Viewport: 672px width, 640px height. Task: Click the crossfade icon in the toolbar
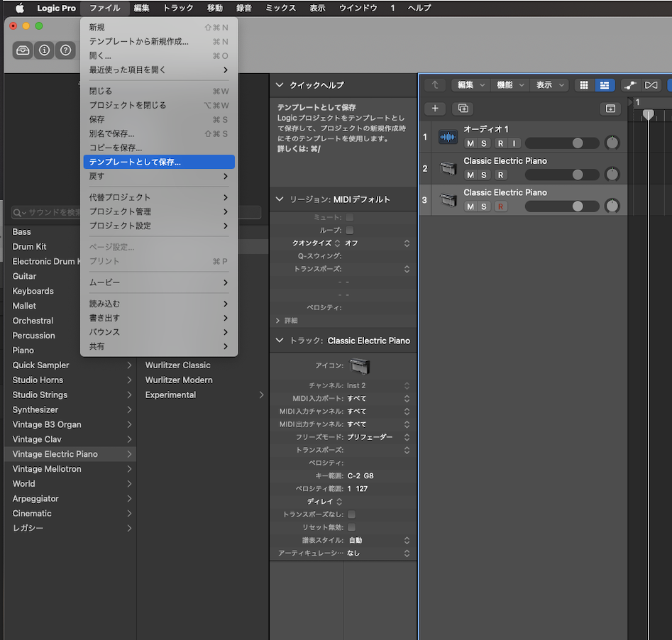651,84
